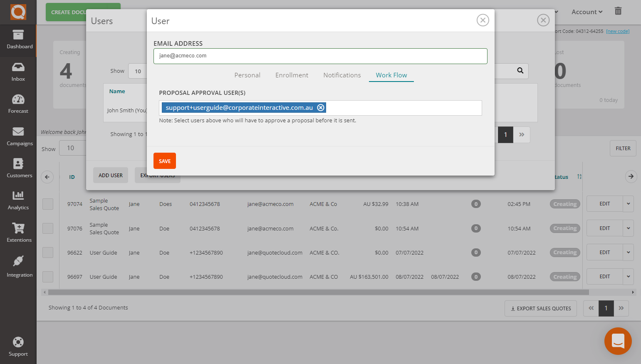Expand the Account dropdown menu
Image resolution: width=641 pixels, height=364 pixels.
tap(587, 12)
